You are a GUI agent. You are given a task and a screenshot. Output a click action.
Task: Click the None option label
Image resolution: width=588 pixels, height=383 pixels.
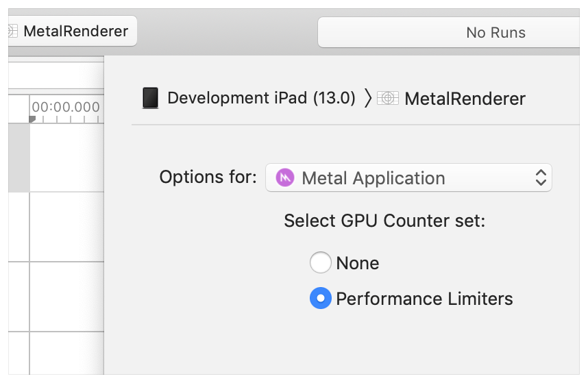pos(357,263)
